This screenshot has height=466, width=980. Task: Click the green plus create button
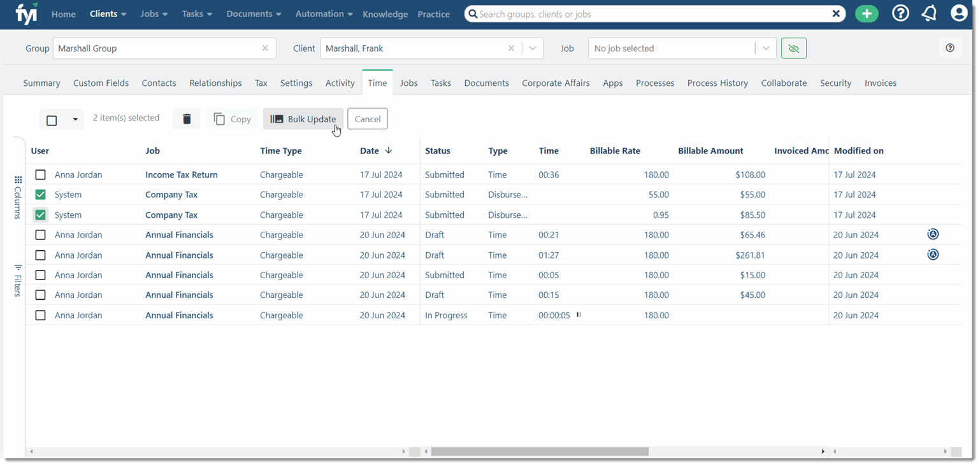[867, 13]
